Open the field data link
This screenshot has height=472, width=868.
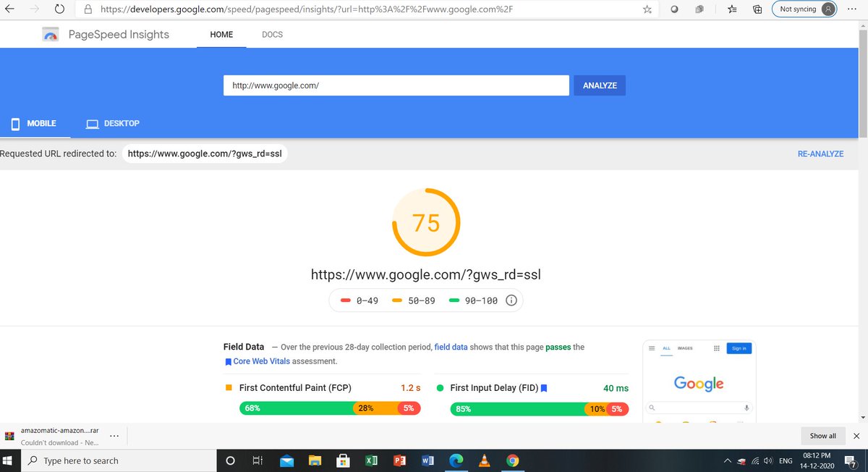451,347
